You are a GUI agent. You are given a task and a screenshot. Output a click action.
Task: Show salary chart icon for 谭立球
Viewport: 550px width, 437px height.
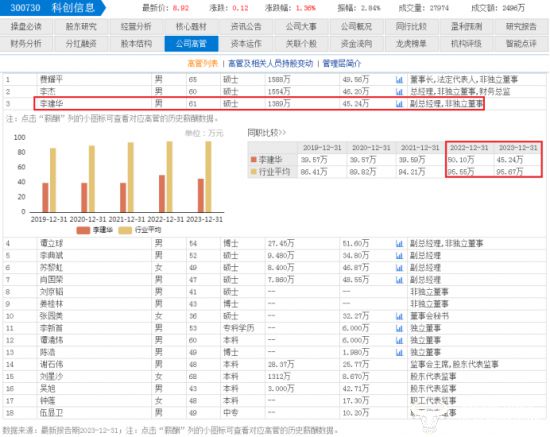(x=399, y=243)
